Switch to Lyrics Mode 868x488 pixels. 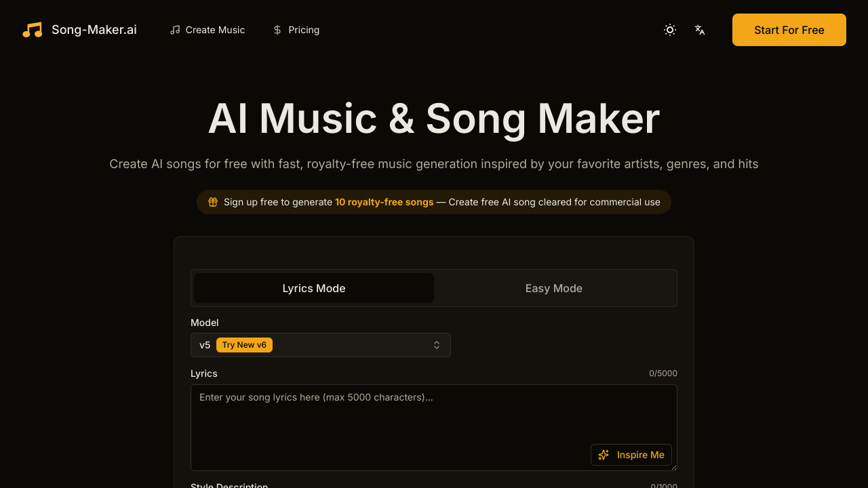[x=313, y=288]
